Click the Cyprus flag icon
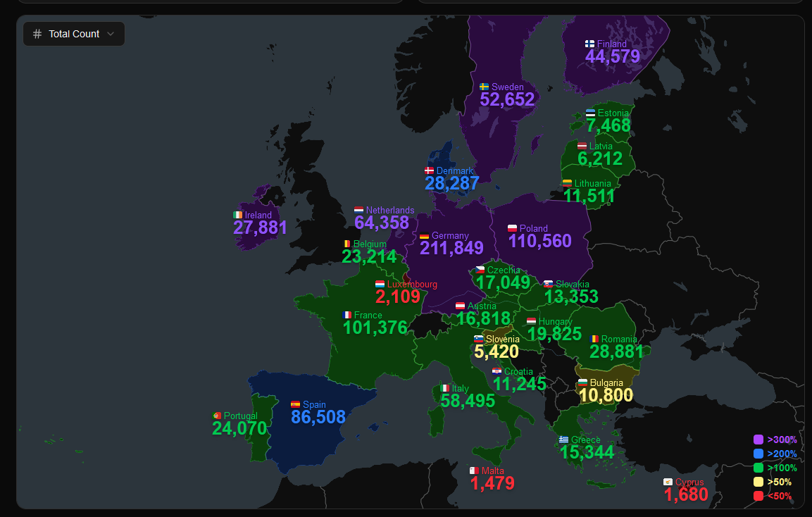 668,482
